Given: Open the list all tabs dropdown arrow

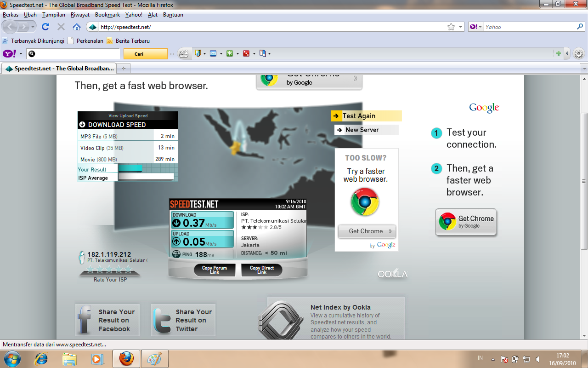Looking at the screenshot, I should point(584,69).
